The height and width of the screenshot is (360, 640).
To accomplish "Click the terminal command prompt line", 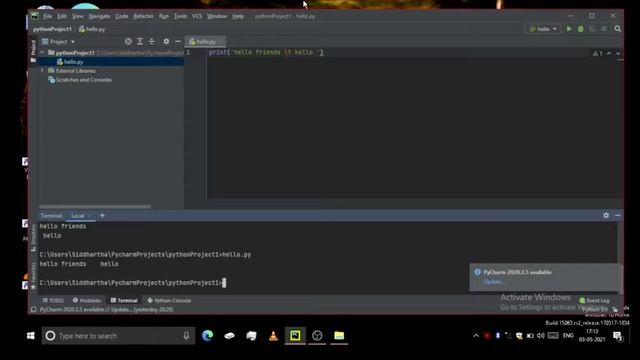I will pyautogui.click(x=133, y=283).
